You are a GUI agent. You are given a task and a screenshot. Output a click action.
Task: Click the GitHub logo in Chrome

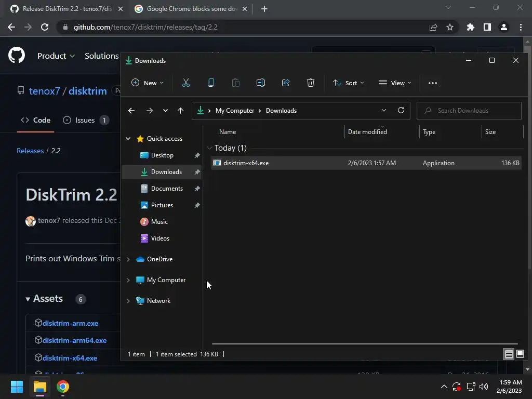click(x=16, y=55)
